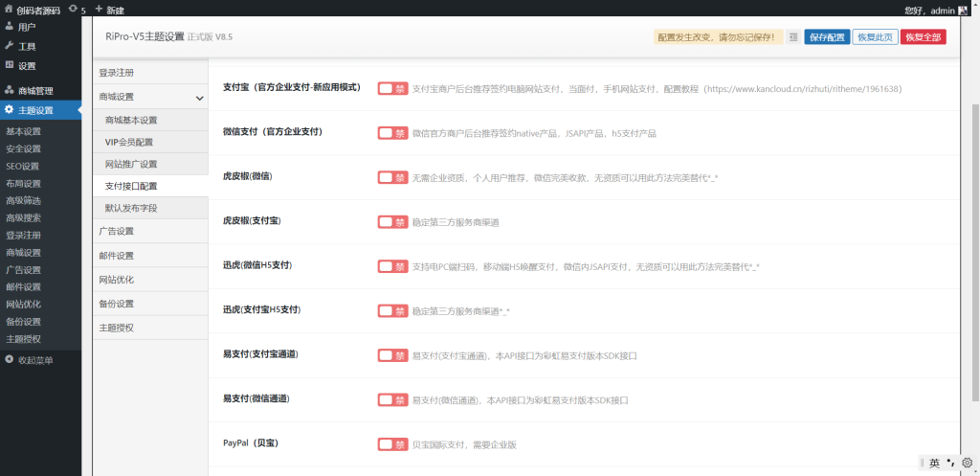Click the blue 保存配置 button
Viewport: 980px width, 476px height.
click(826, 37)
